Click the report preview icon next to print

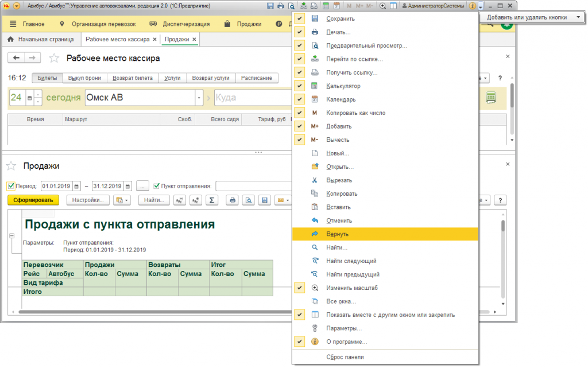tap(249, 200)
